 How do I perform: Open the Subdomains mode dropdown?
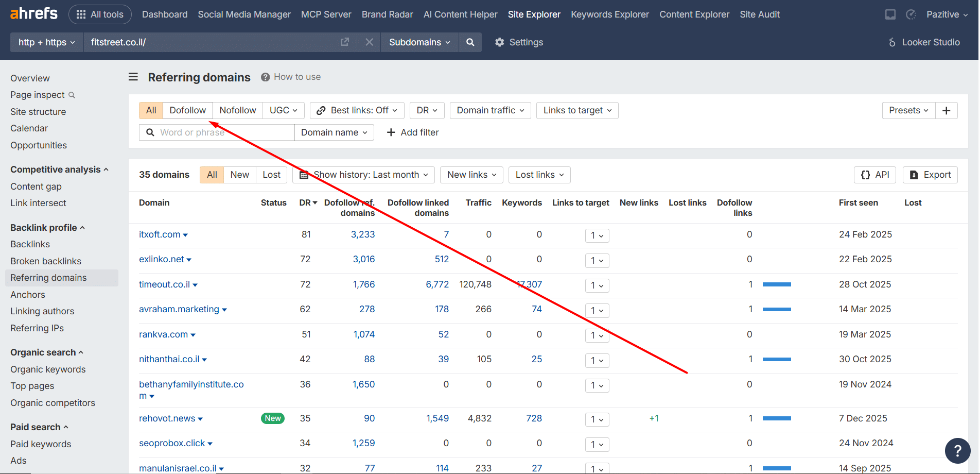point(419,42)
